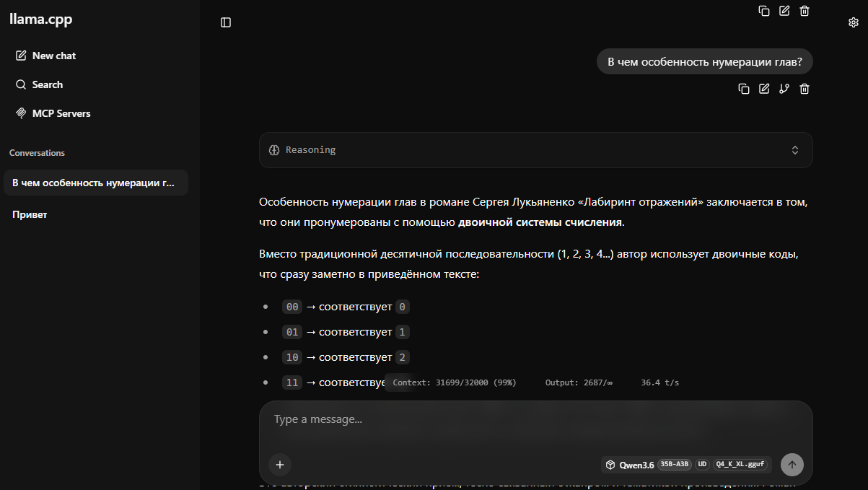
Task: Branch from the 'В чем особенность нумерации глав?' message
Action: coord(784,89)
